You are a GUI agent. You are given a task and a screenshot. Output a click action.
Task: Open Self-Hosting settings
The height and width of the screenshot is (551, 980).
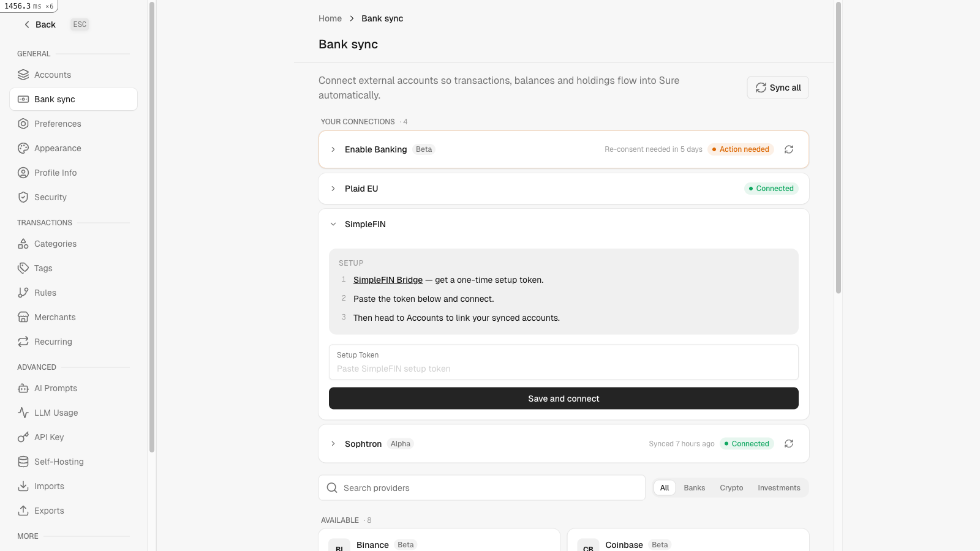pyautogui.click(x=73, y=462)
